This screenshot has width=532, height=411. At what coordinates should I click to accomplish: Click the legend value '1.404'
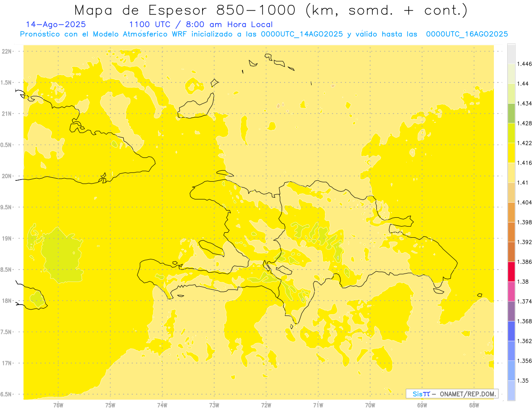[x=524, y=202]
